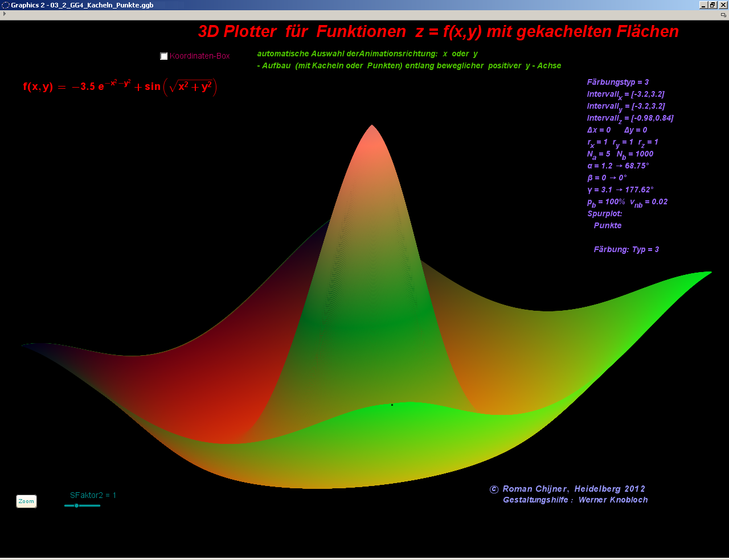Click the SFaktor2 = 1 label
Image resolution: width=729 pixels, height=560 pixels.
(93, 495)
